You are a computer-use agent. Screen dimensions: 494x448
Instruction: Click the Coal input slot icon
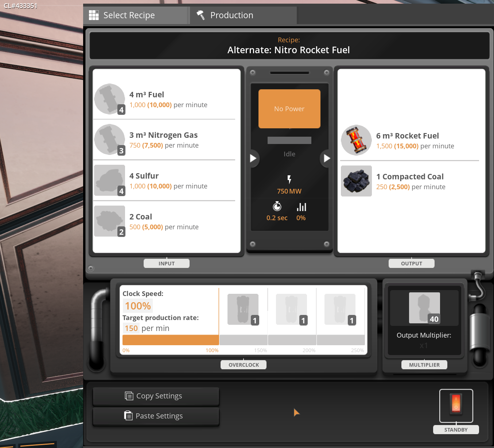coord(110,221)
